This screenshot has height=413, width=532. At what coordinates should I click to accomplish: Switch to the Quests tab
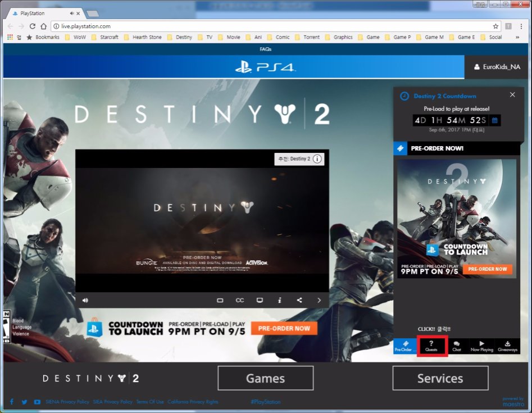(431, 346)
